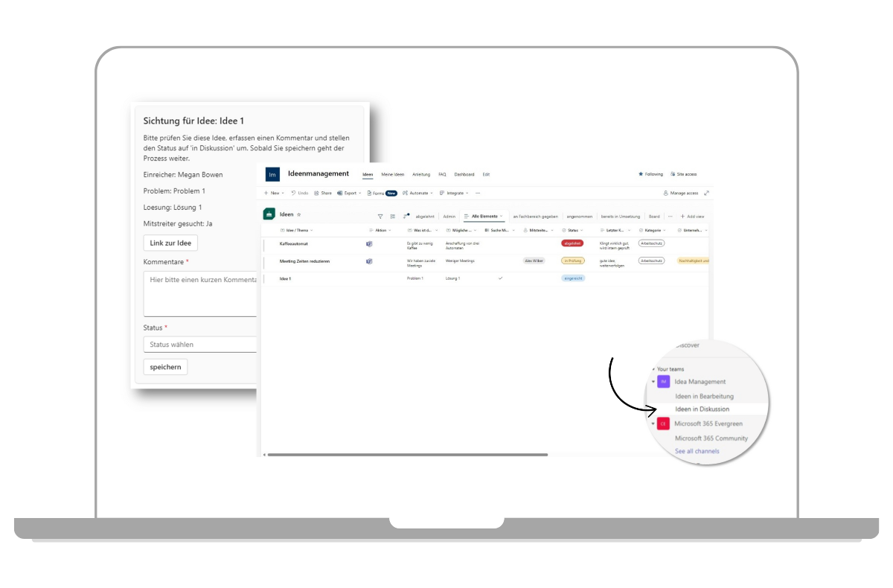The width and height of the screenshot is (893, 588).
Task: Click Site access in the header
Action: pos(684,174)
